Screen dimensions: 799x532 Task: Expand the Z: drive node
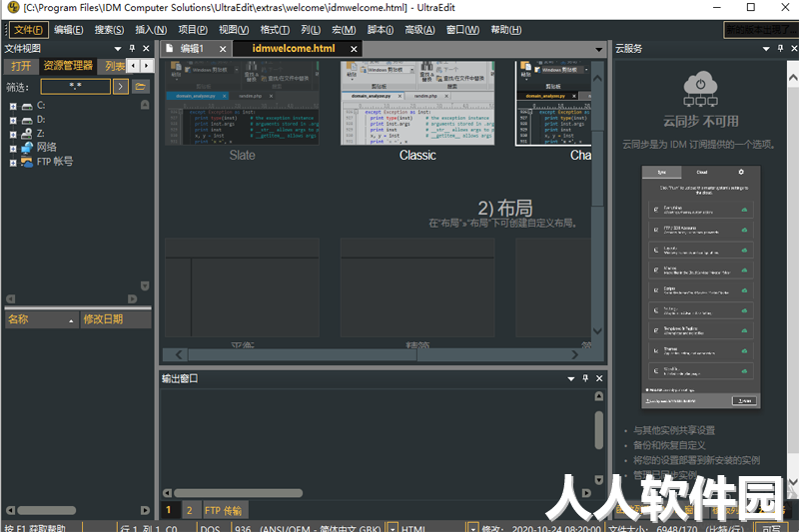[13, 135]
